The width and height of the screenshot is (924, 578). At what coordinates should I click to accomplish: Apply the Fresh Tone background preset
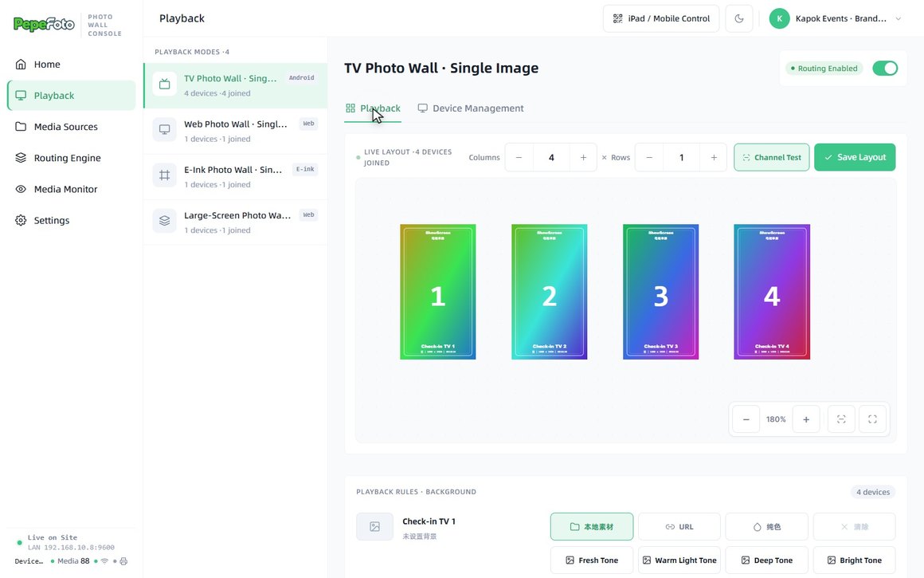click(x=592, y=560)
